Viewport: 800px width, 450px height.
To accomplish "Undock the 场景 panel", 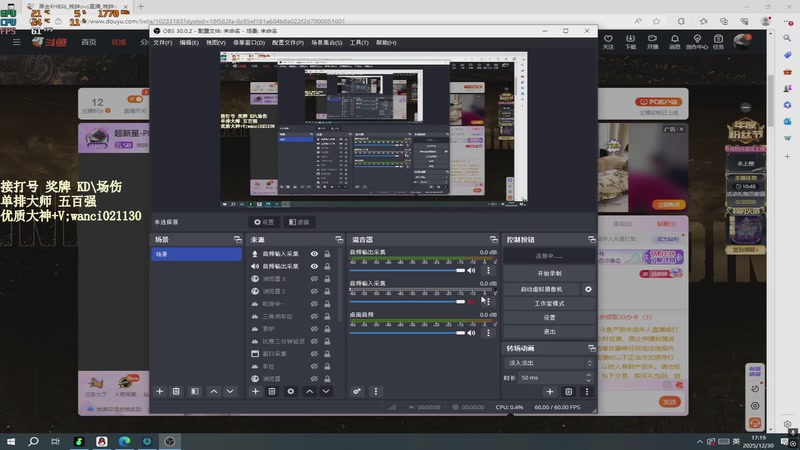I will pos(238,239).
